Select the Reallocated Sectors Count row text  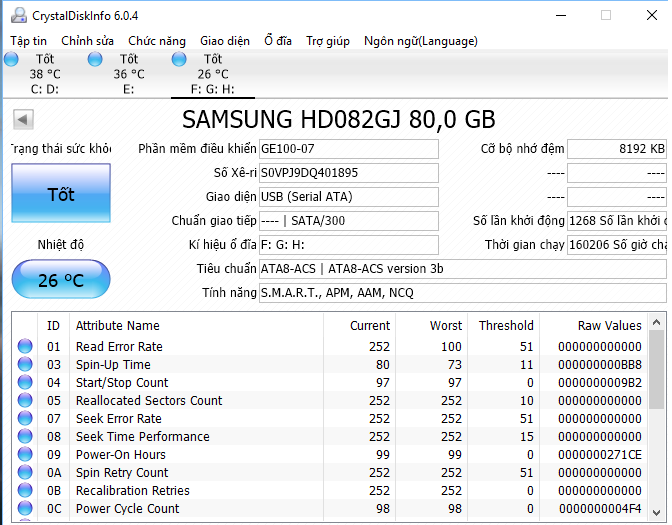point(149,400)
